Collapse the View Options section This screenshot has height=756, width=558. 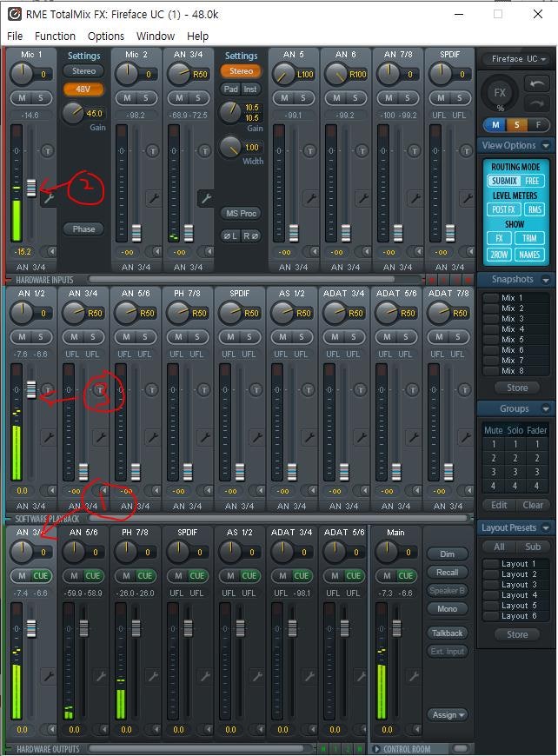click(x=546, y=145)
